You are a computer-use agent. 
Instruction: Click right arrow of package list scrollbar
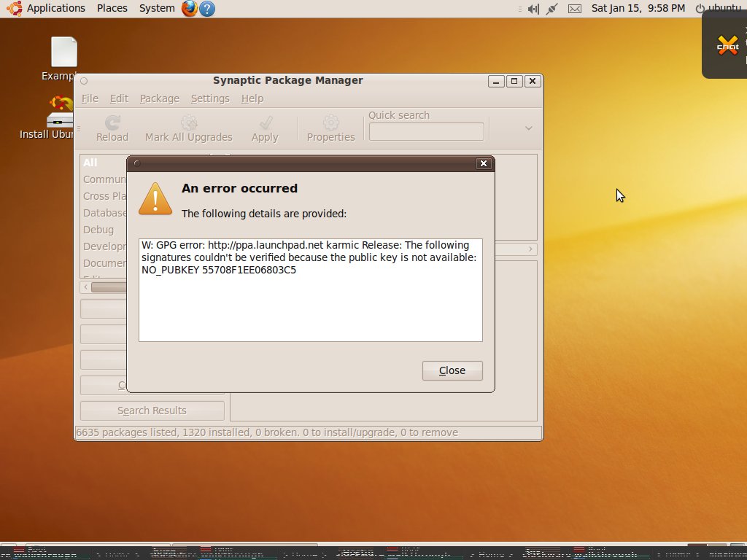530,249
